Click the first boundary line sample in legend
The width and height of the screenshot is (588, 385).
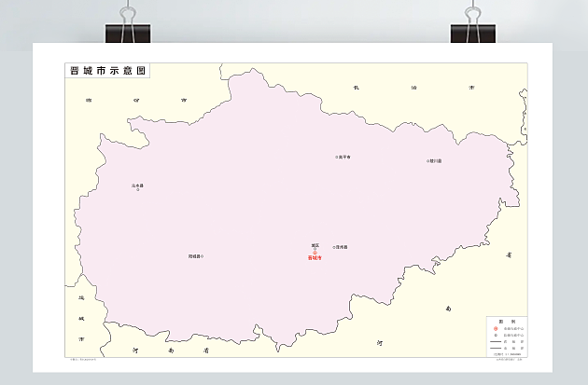(494, 342)
